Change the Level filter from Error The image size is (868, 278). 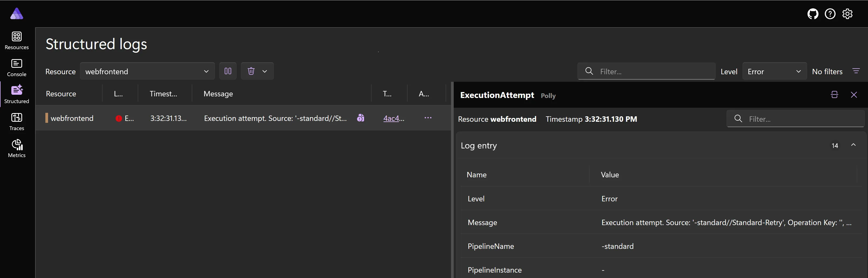tap(774, 71)
